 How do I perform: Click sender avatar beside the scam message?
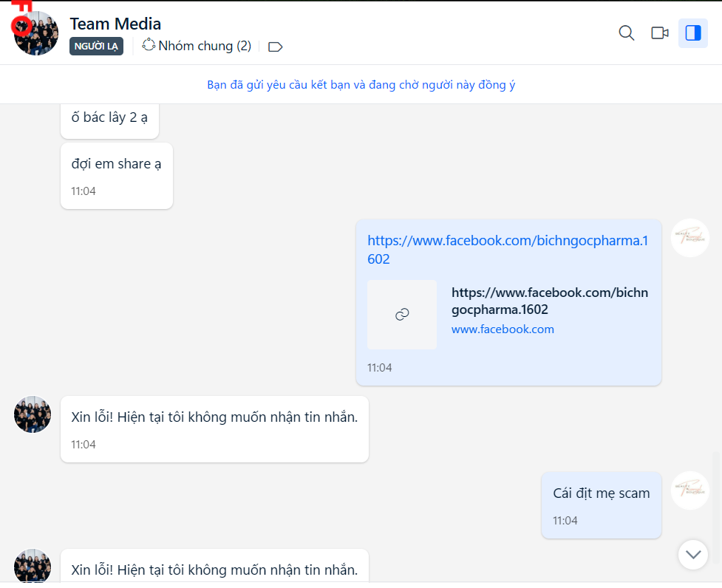689,490
